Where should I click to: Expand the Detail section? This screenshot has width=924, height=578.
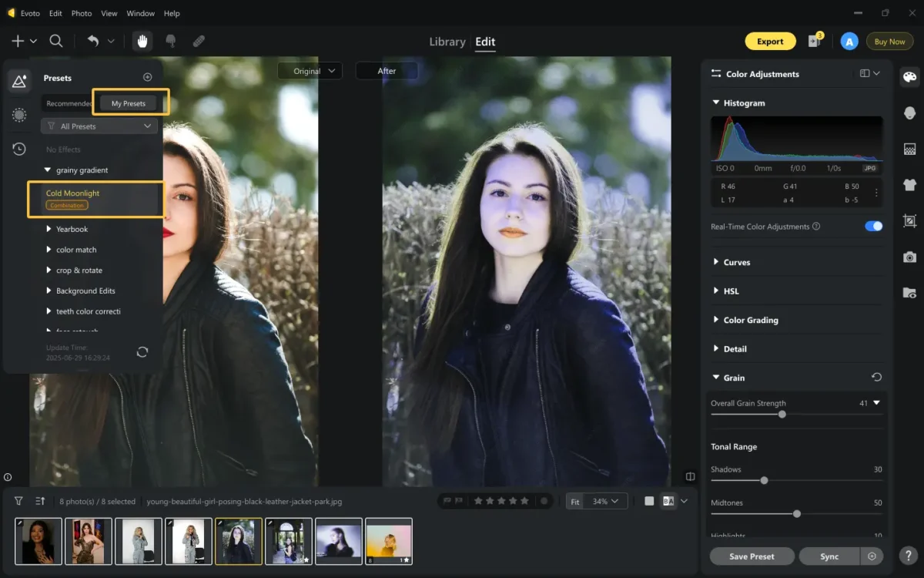click(716, 349)
